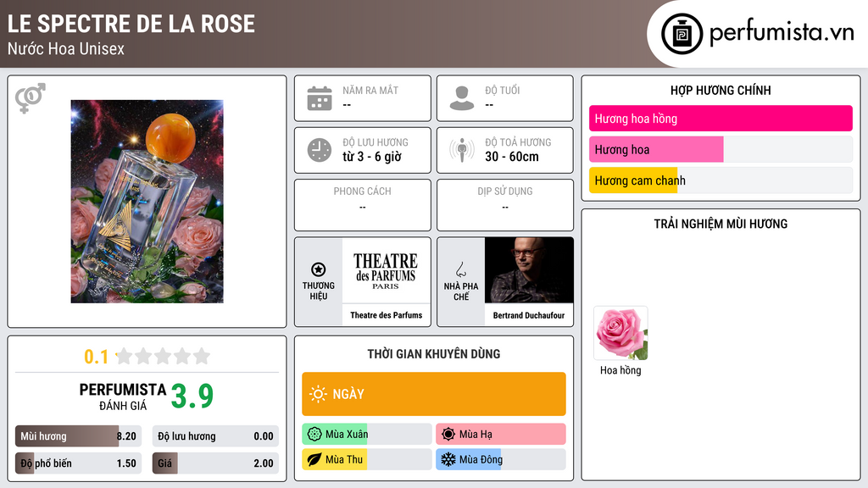Click the star badge icon above Thương hiệu
Screen dimensions: 868x488
click(x=319, y=269)
